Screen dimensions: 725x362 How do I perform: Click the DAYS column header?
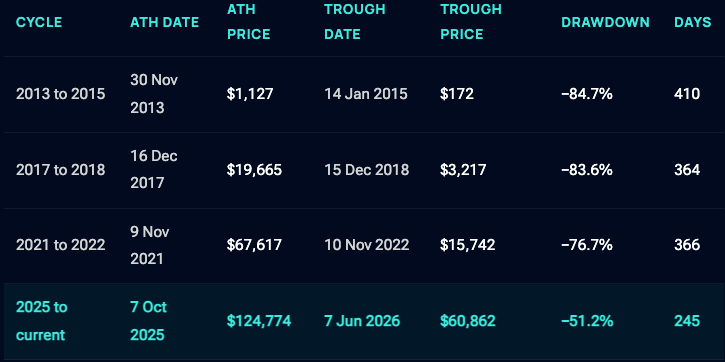tap(693, 22)
